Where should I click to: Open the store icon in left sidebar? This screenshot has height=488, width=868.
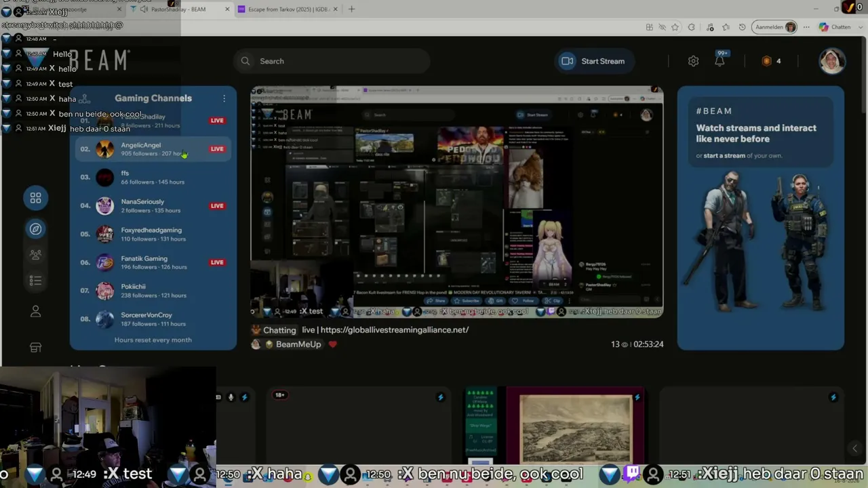35,347
